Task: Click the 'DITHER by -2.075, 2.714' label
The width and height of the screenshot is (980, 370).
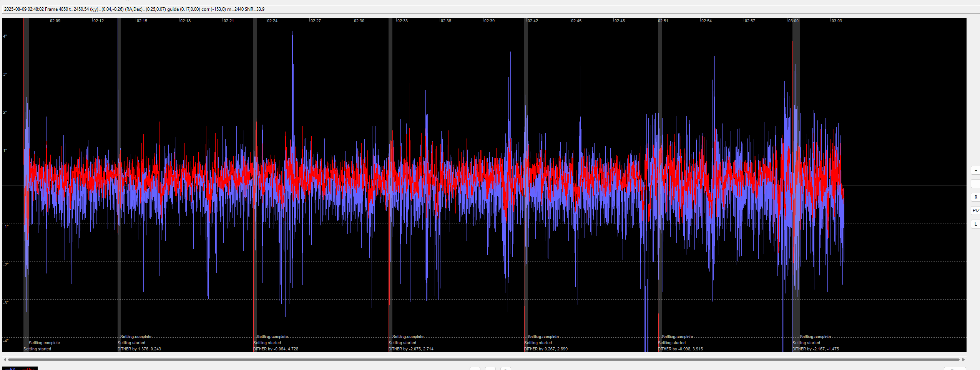Action: pos(411,349)
